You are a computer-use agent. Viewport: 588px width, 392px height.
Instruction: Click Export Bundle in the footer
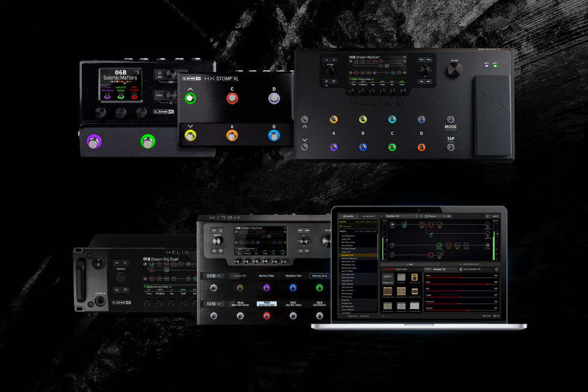[x=365, y=316]
